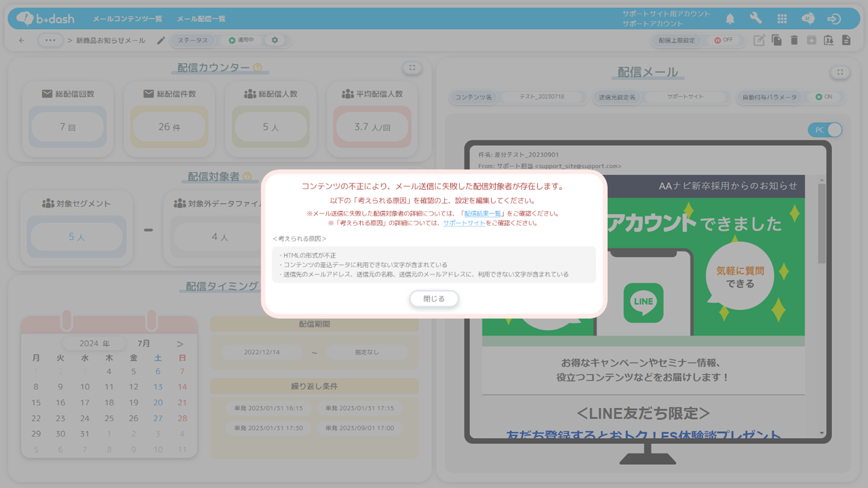This screenshot has height=488, width=868.
Task: Click the pencil rename icon
Action: click(161, 41)
